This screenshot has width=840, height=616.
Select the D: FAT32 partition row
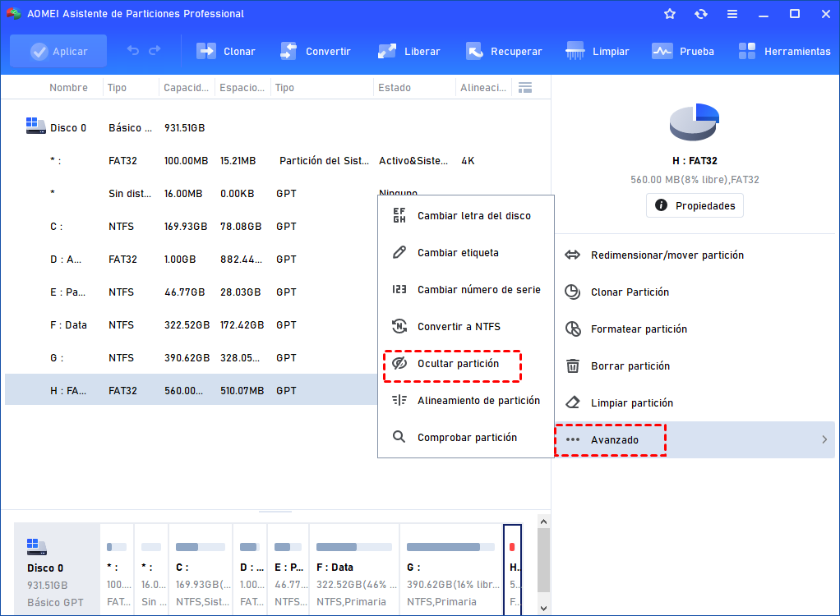pos(191,259)
